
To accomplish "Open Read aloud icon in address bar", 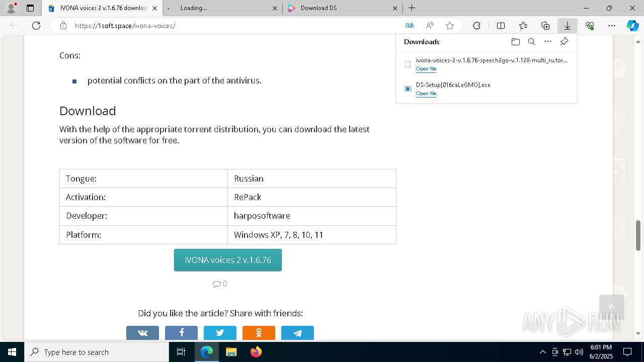I will coord(430,26).
